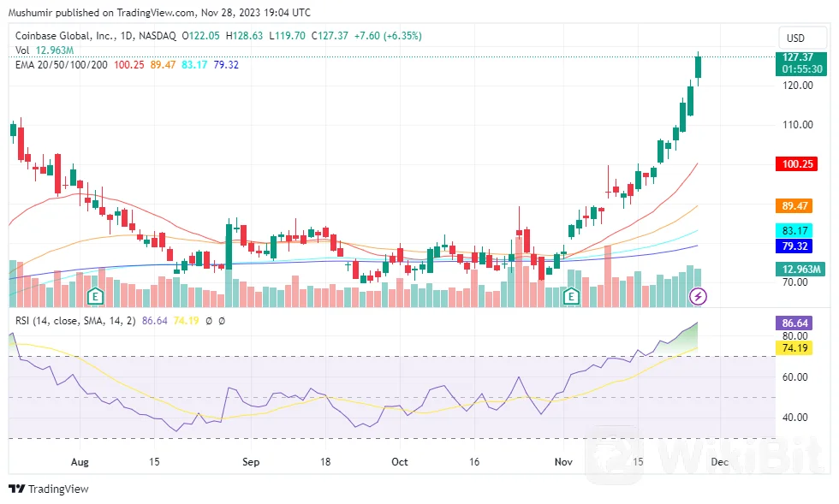Click the earnings E marker in early August
Image resolution: width=839 pixels, height=504 pixels.
(96, 297)
